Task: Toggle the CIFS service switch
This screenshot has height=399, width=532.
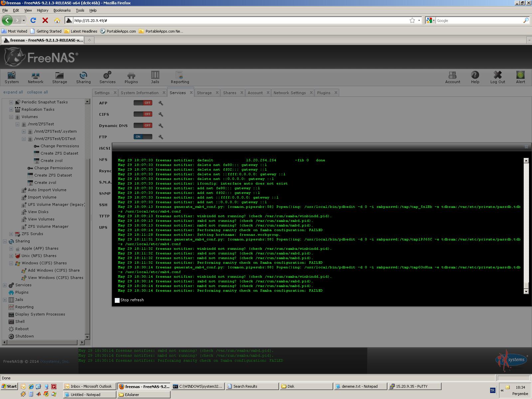Action: click(x=143, y=114)
